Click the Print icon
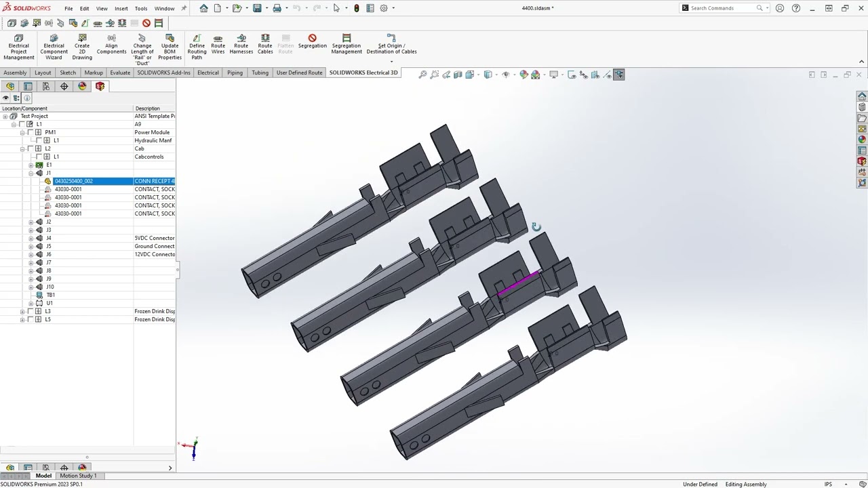 [x=277, y=8]
